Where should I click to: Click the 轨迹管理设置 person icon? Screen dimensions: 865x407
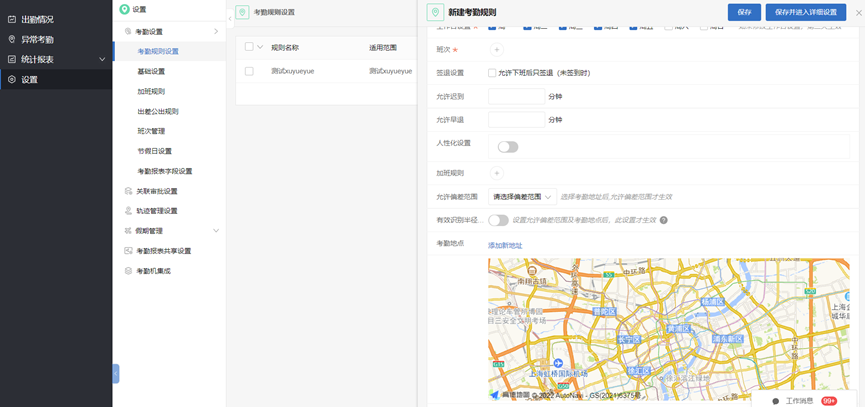128,211
